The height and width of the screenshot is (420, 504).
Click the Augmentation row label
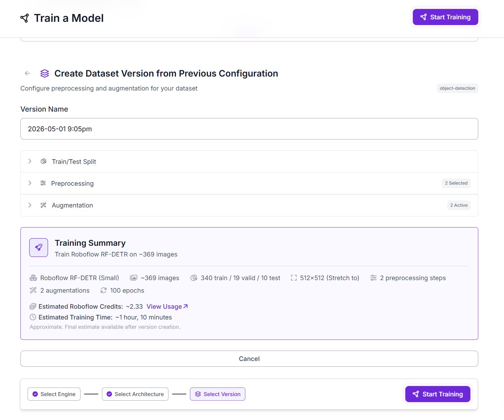tap(72, 205)
